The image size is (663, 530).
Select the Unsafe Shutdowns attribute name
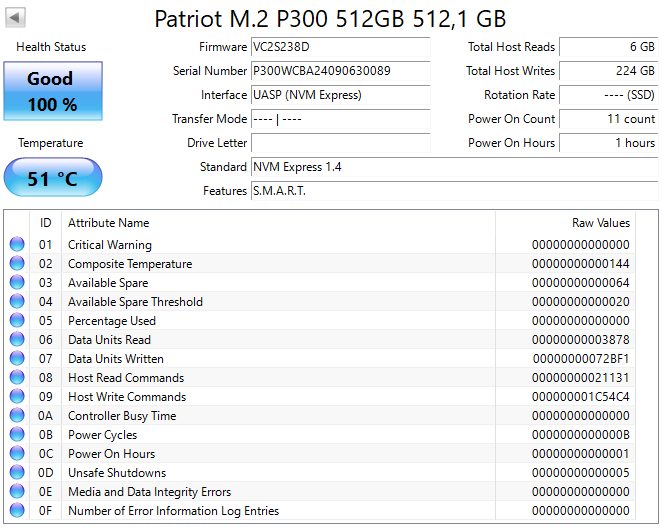point(117,473)
